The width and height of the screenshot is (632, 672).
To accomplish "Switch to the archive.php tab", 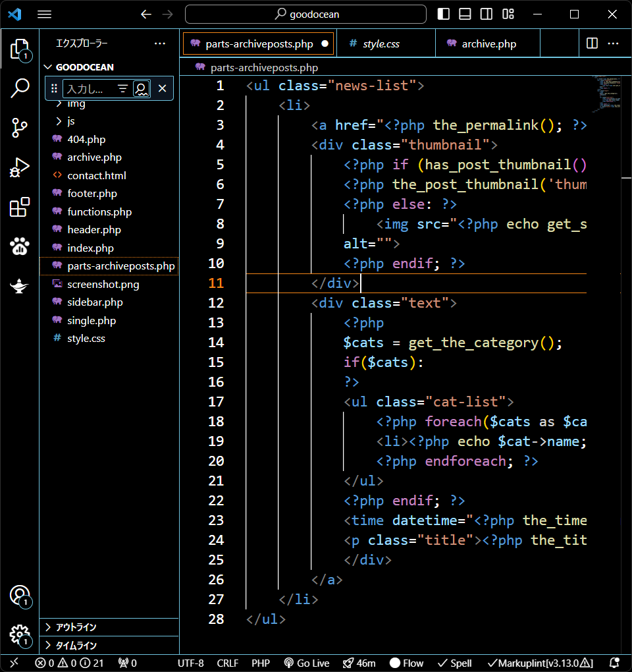I will click(x=488, y=43).
